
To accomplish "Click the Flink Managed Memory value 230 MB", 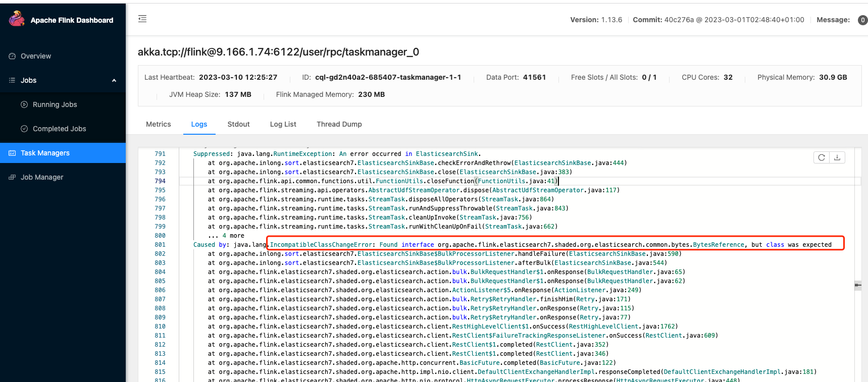I will click(x=371, y=94).
